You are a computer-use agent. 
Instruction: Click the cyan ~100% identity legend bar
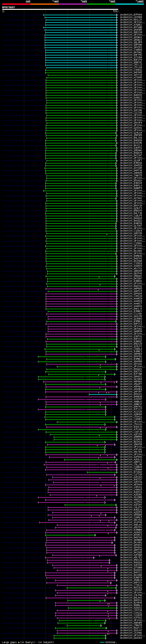[130, 4]
